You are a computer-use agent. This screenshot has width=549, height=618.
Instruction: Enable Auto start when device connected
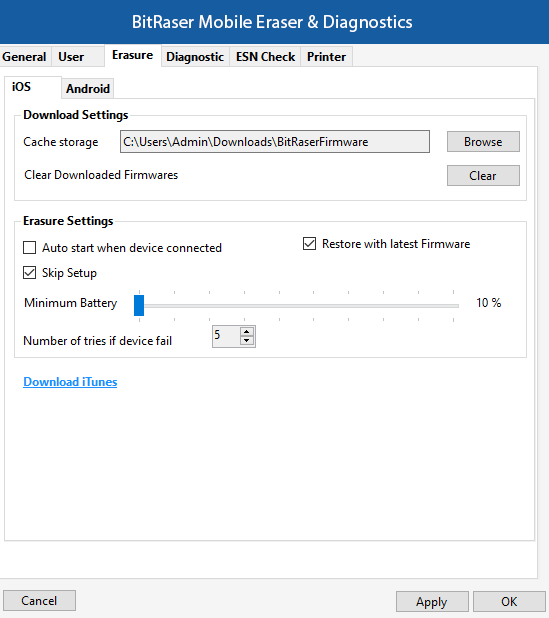pos(30,248)
